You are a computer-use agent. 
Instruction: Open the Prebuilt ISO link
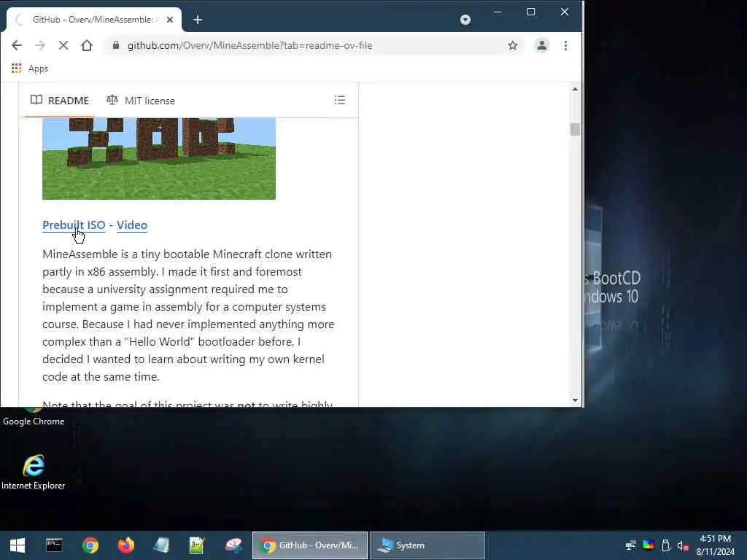[x=74, y=225]
